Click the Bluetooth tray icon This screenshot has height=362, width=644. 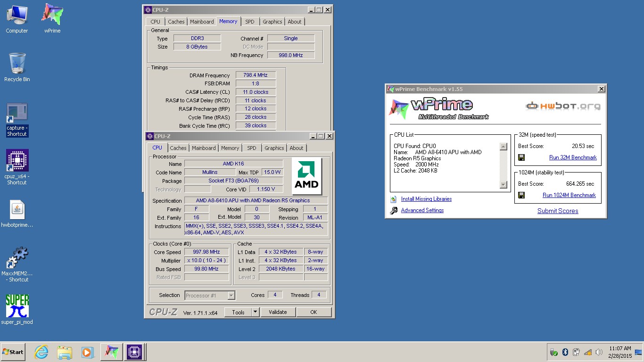click(x=565, y=352)
